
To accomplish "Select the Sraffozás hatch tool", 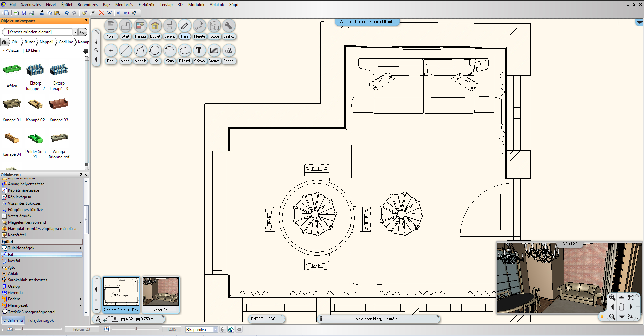I will click(x=214, y=51).
